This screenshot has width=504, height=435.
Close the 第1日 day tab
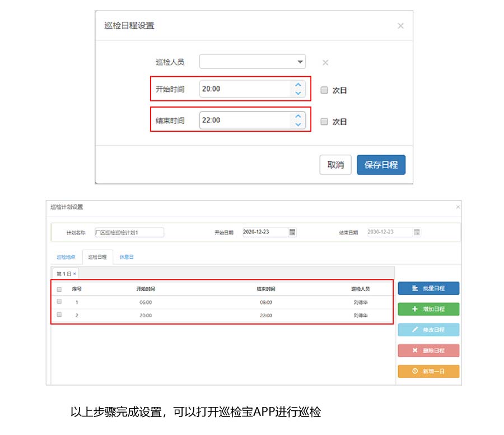[74, 274]
